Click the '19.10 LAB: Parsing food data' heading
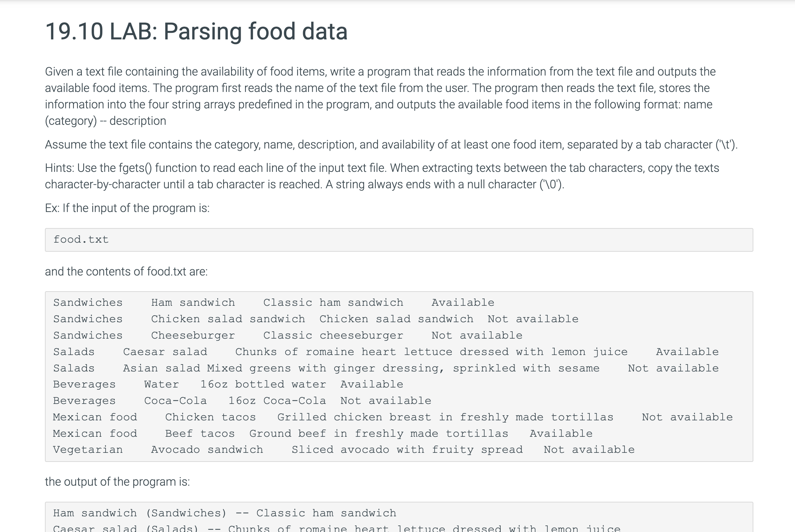Screen dimensions: 795x532 click(x=196, y=31)
